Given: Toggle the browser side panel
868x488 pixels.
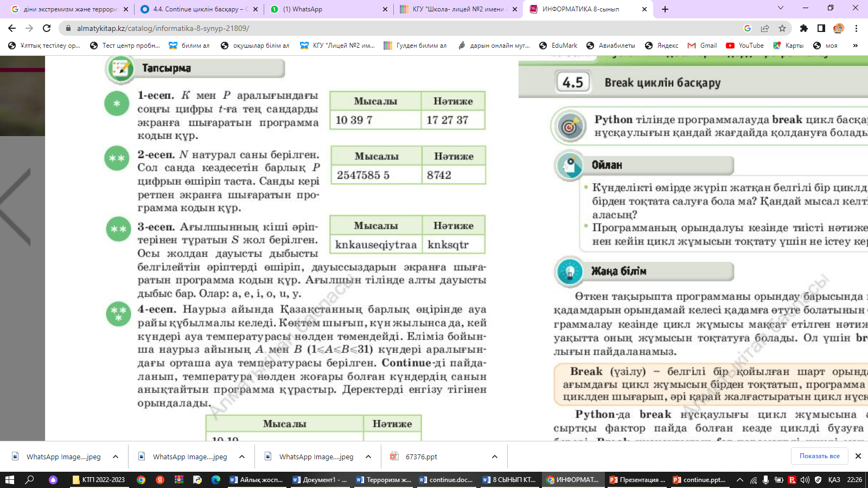Looking at the screenshot, I should tap(821, 28).
